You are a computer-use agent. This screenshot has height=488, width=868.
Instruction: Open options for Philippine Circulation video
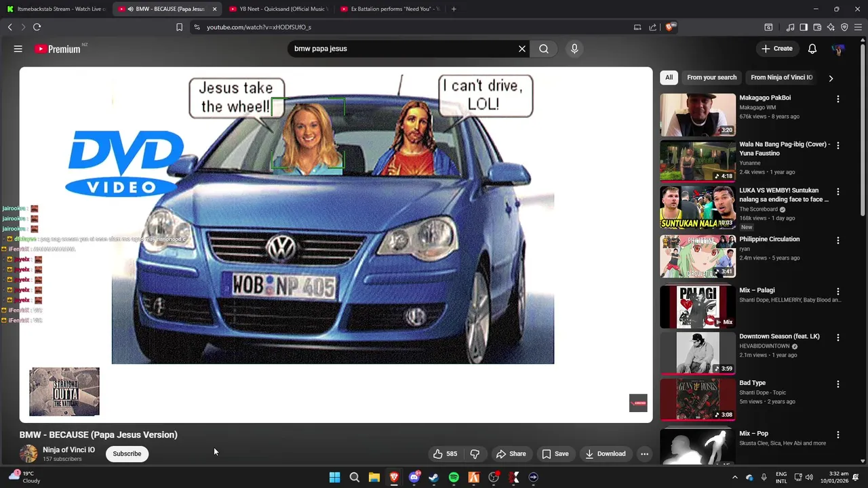click(x=838, y=241)
